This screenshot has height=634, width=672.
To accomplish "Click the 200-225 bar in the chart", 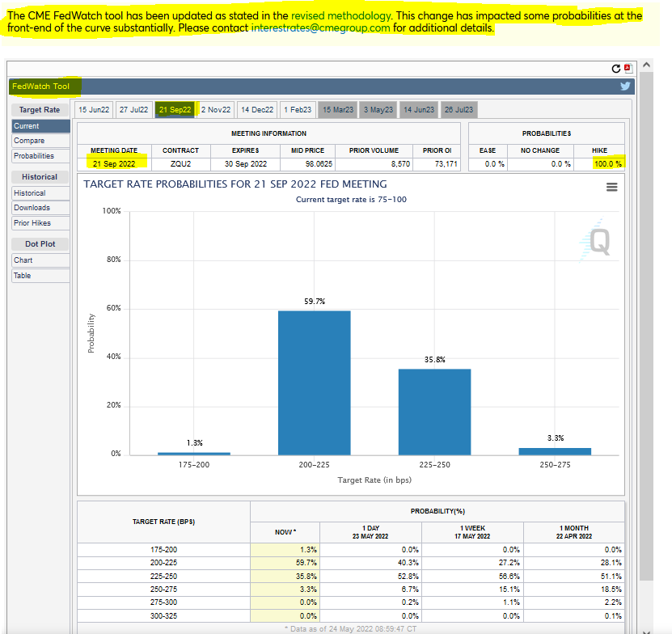I will click(314, 383).
